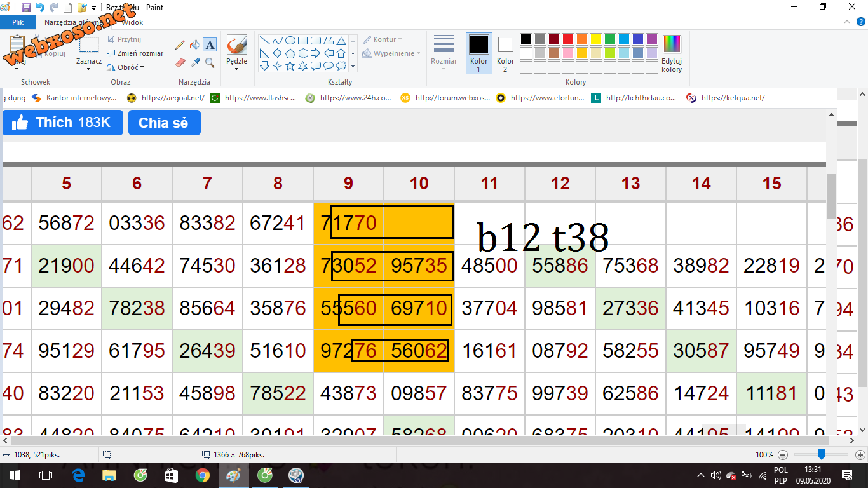
Task: Select the Pencil tool
Action: click(180, 45)
